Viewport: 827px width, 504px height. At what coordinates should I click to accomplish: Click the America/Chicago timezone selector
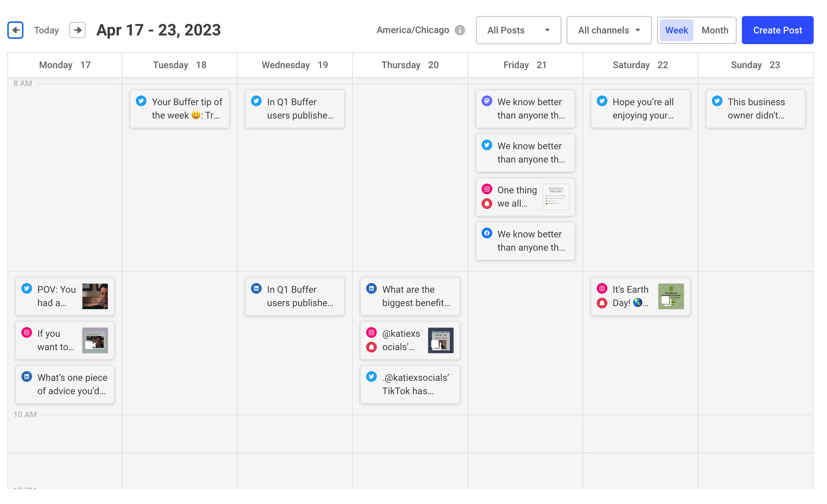[413, 29]
